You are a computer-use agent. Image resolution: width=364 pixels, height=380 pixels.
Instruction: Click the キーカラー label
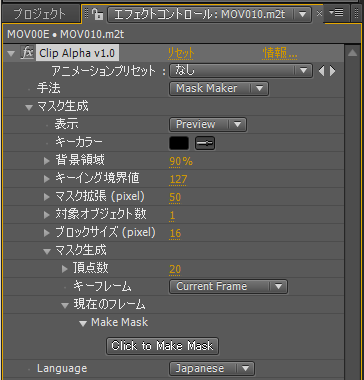click(x=79, y=143)
